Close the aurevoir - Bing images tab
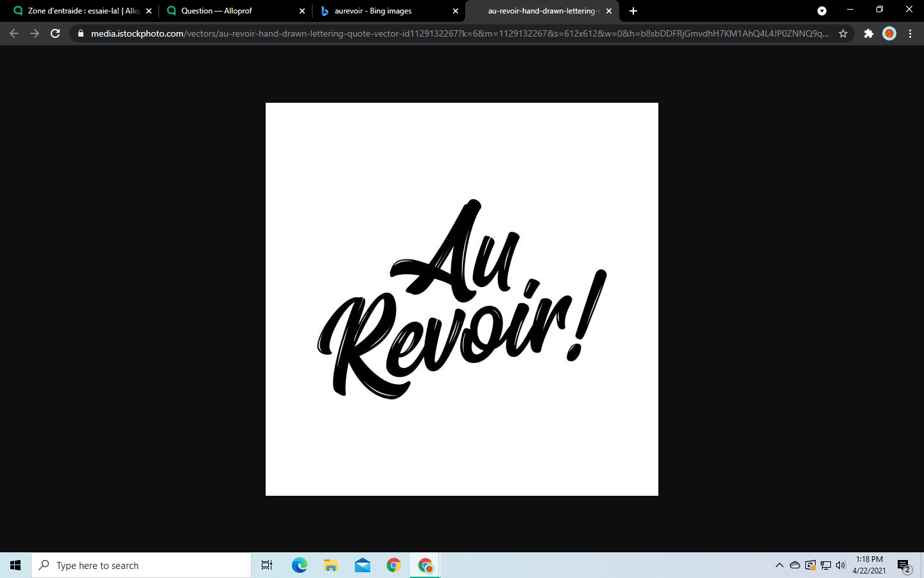 (456, 11)
